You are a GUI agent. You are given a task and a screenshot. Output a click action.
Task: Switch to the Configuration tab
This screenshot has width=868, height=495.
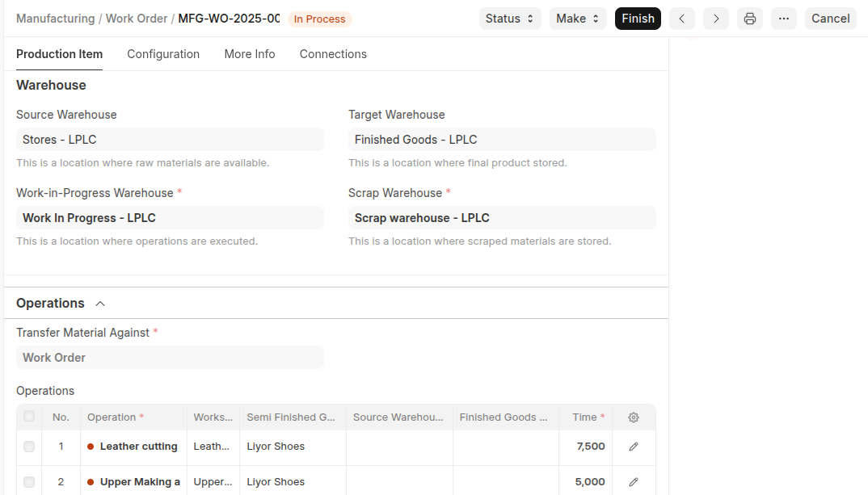[x=163, y=54]
